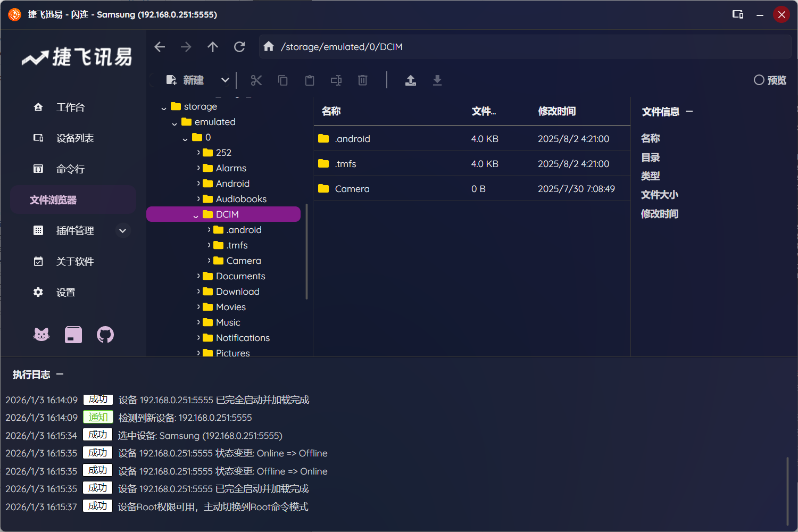Click the delete trash icon

pos(363,80)
